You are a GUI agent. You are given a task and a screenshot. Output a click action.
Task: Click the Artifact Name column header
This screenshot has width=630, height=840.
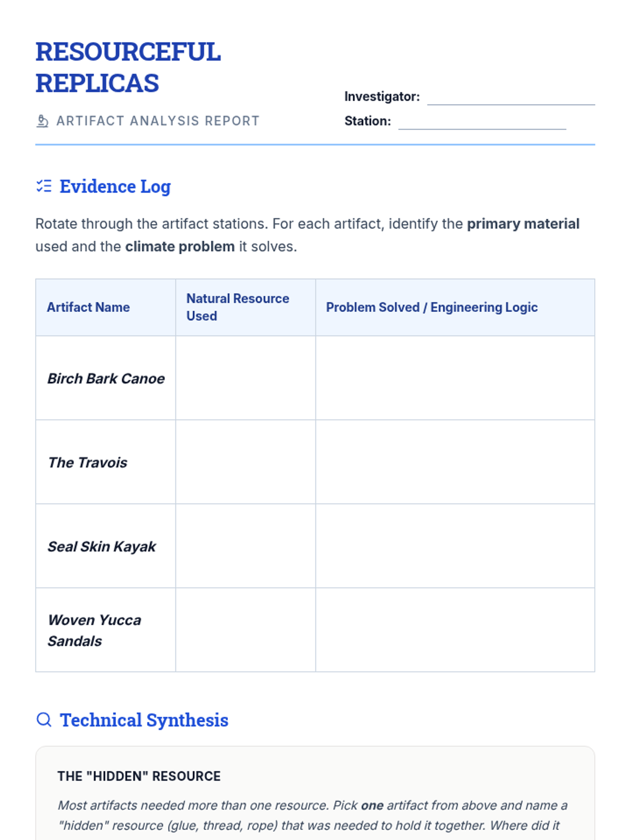pos(88,307)
